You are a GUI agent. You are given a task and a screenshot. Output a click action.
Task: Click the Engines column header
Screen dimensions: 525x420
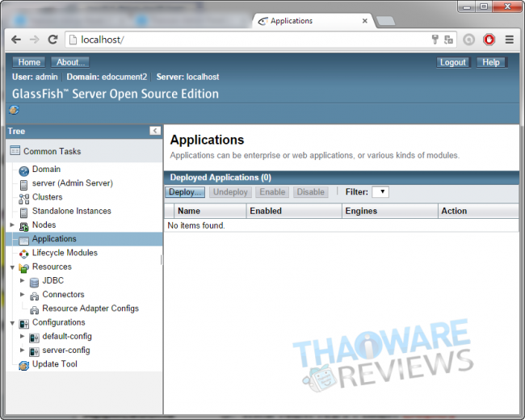(390, 211)
